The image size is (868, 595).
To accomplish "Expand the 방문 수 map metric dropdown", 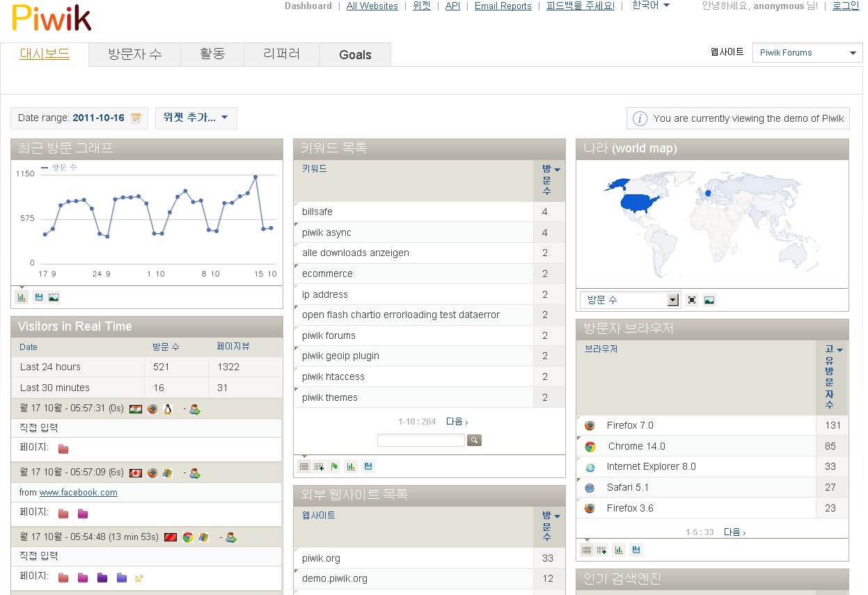I will pos(629,300).
